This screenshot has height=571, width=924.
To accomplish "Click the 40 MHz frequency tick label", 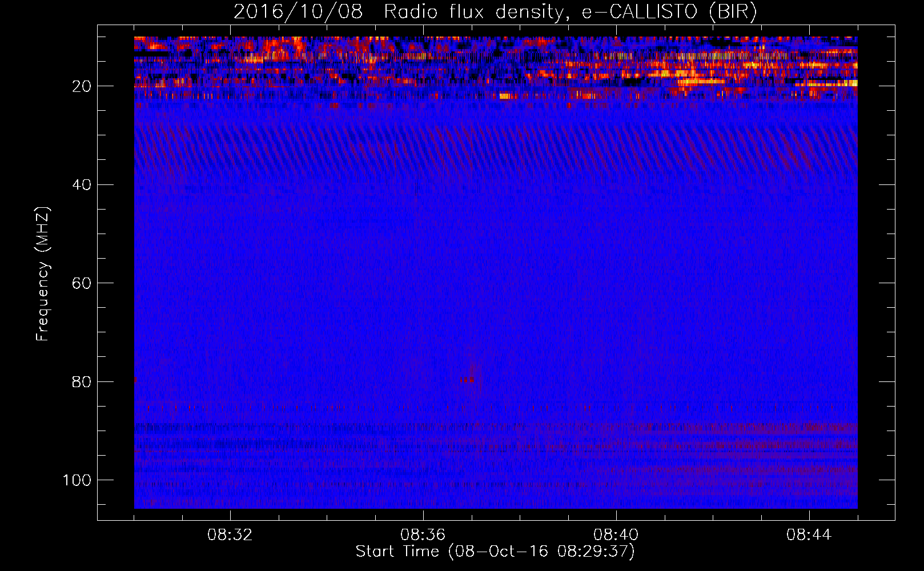I will click(x=82, y=185).
